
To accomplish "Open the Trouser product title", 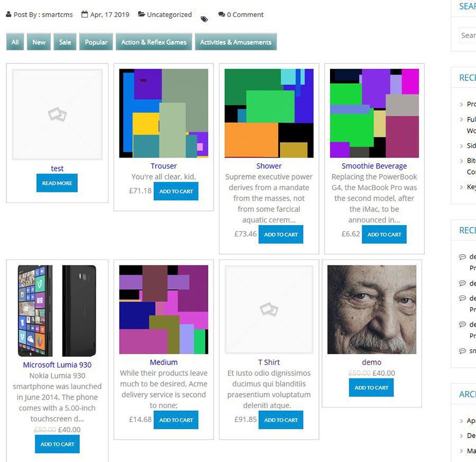I will coord(163,166).
